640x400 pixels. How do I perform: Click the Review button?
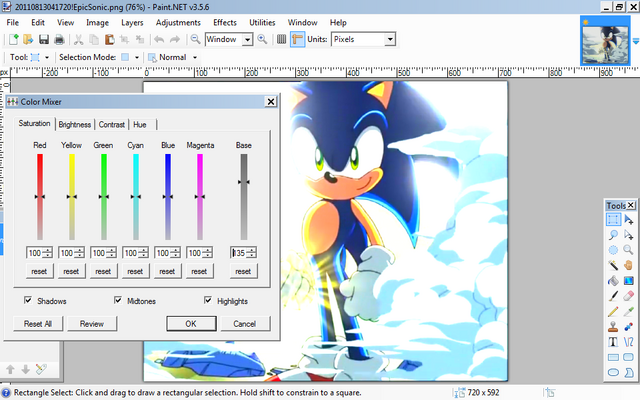[92, 324]
